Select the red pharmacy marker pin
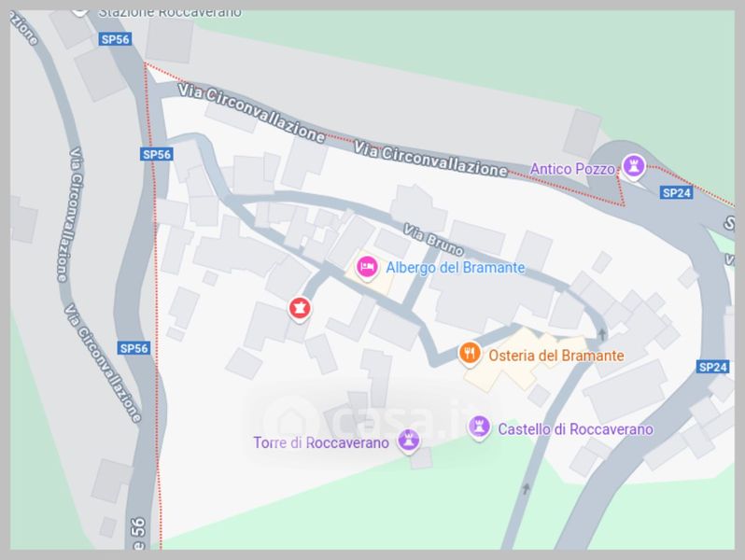 click(x=300, y=309)
